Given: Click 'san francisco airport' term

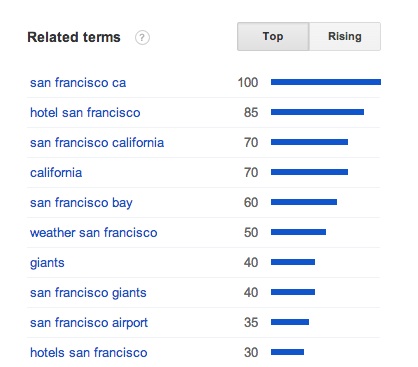Looking at the screenshot, I should click(89, 323).
